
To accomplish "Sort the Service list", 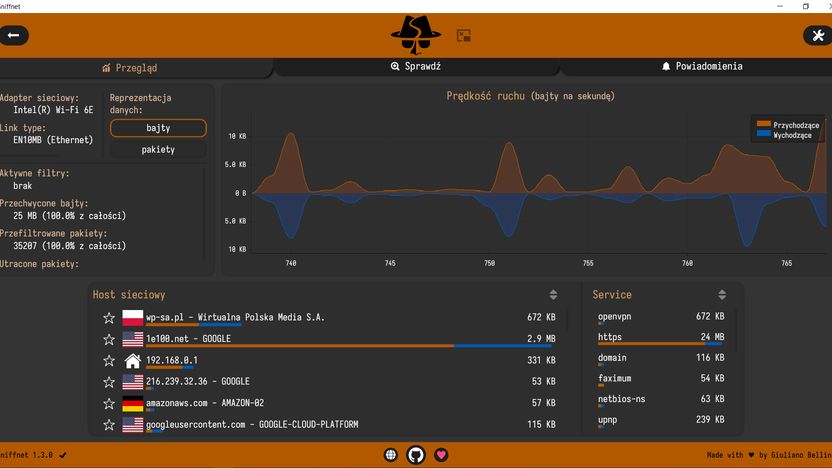I will tap(722, 295).
